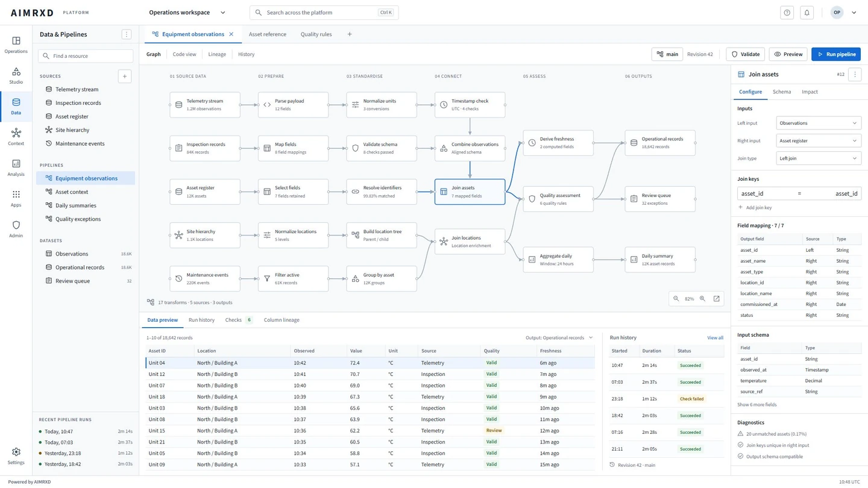Open the Join type dropdown

[819, 158]
